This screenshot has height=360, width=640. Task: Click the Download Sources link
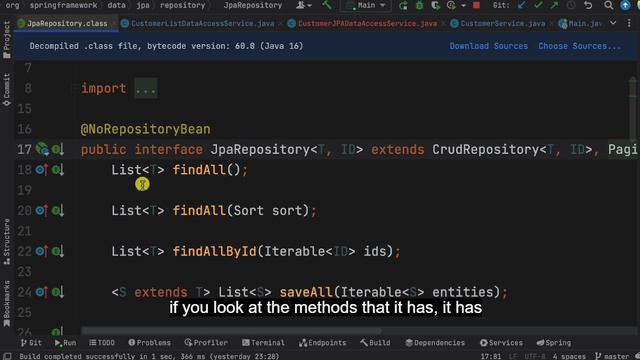click(x=489, y=46)
